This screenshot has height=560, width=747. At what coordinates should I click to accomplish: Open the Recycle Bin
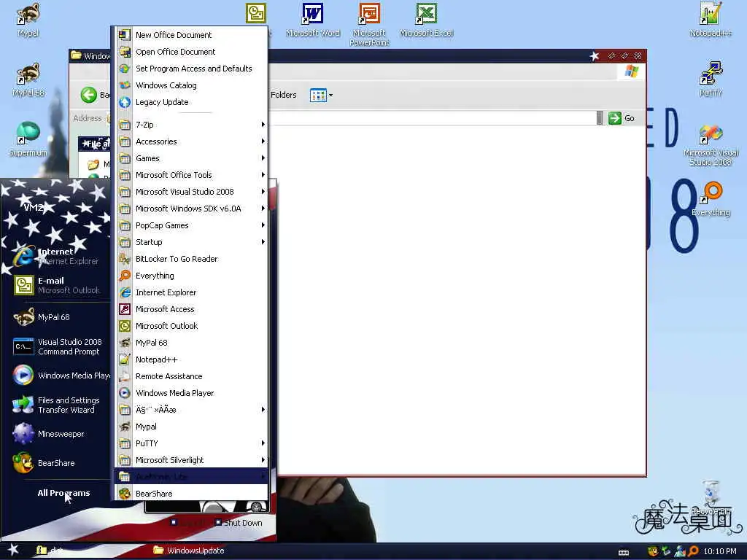point(711,498)
